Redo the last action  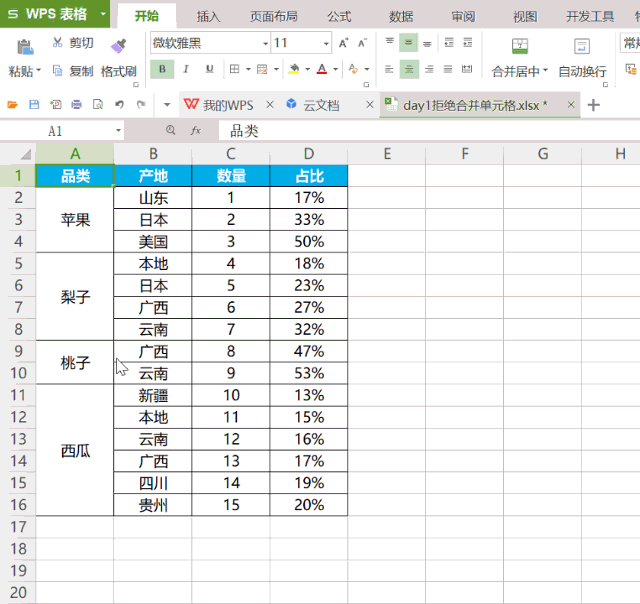(141, 105)
